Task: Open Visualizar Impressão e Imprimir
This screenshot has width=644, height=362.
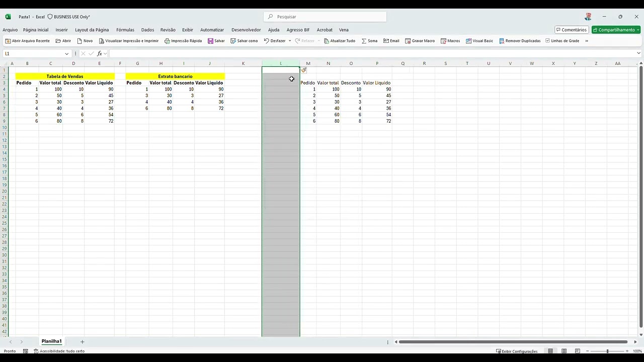Action: click(x=128, y=41)
